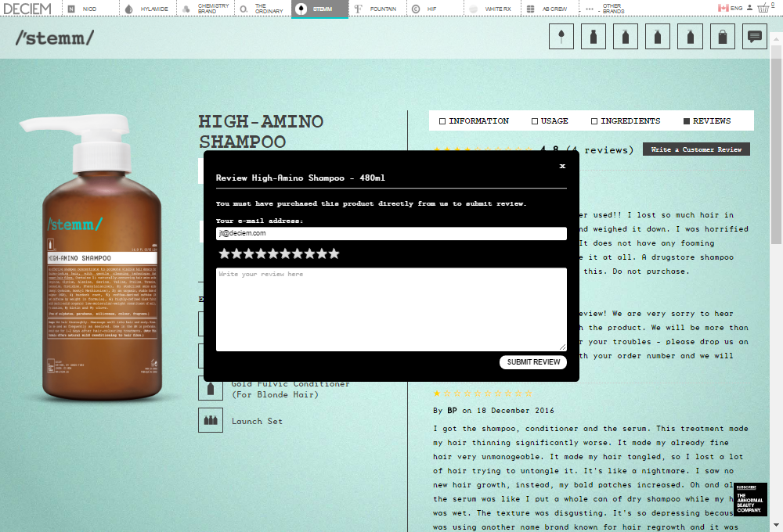Focus the e-mail address field
Image resolution: width=783 pixels, height=532 pixels.
[x=391, y=234]
